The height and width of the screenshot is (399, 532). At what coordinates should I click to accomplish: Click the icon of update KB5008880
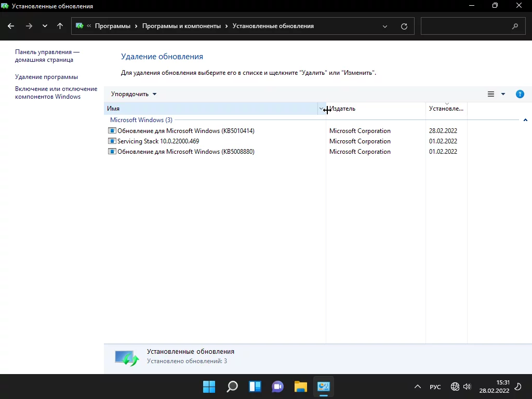click(112, 151)
